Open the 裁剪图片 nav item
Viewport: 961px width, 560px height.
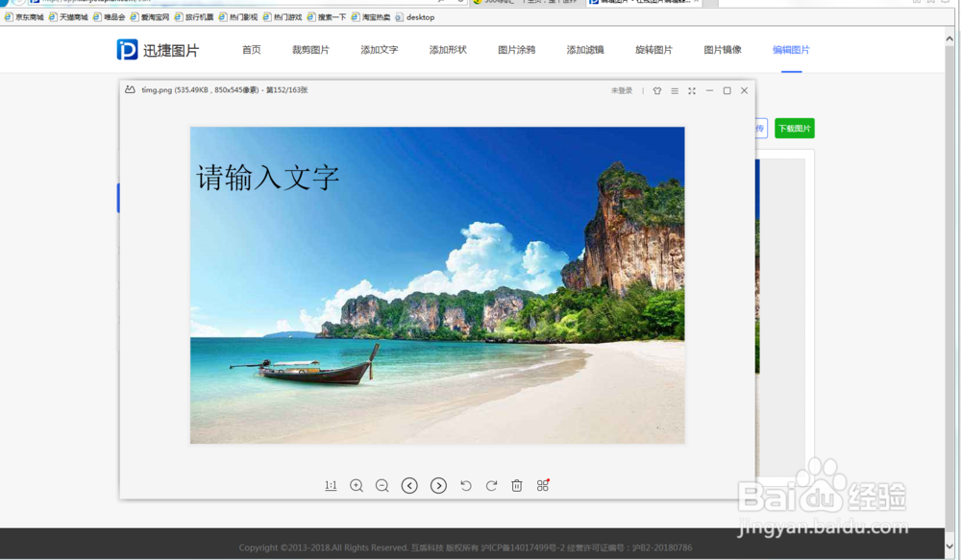click(310, 50)
